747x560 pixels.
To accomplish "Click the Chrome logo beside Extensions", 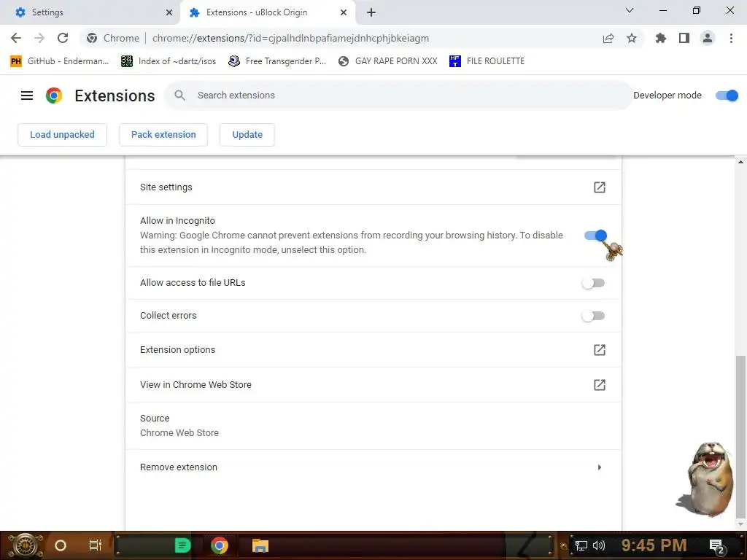I will pyautogui.click(x=54, y=96).
